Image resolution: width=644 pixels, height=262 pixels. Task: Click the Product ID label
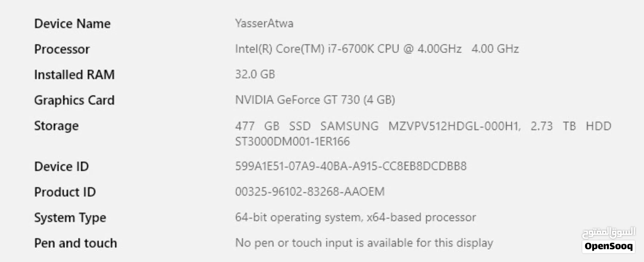pos(65,192)
